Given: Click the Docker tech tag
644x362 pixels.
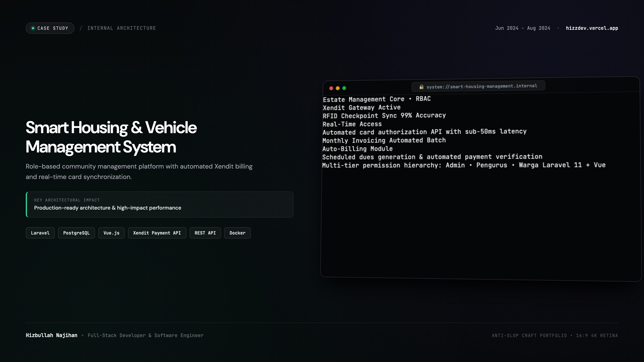Looking at the screenshot, I should tap(237, 233).
